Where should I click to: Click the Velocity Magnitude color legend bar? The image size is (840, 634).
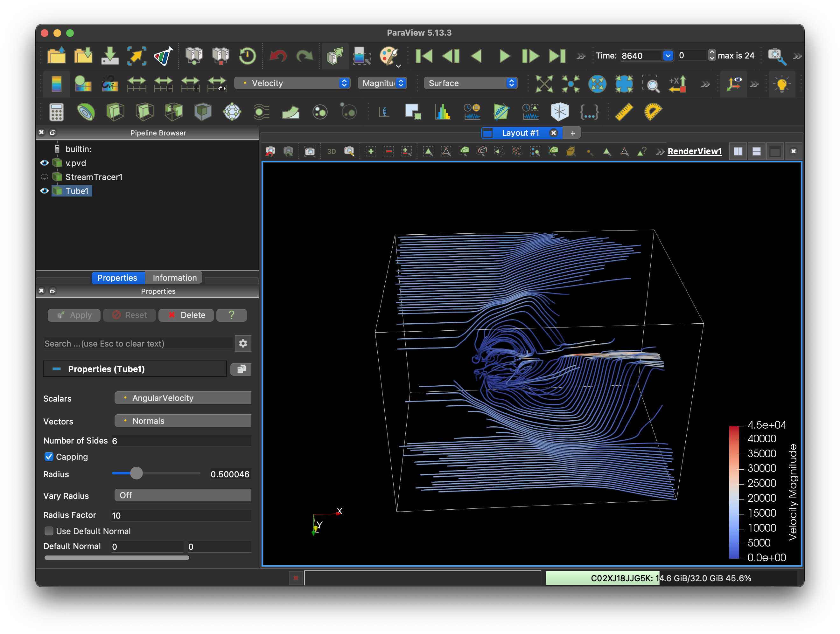(x=734, y=492)
